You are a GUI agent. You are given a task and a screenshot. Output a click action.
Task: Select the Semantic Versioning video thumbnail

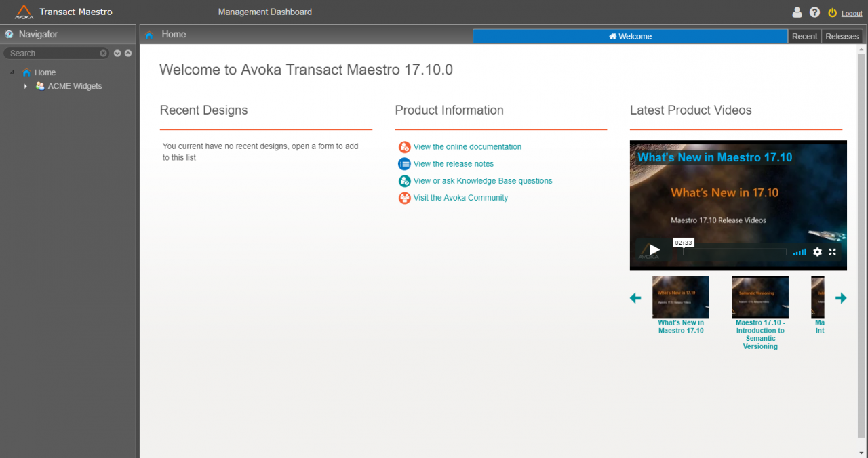tap(760, 297)
